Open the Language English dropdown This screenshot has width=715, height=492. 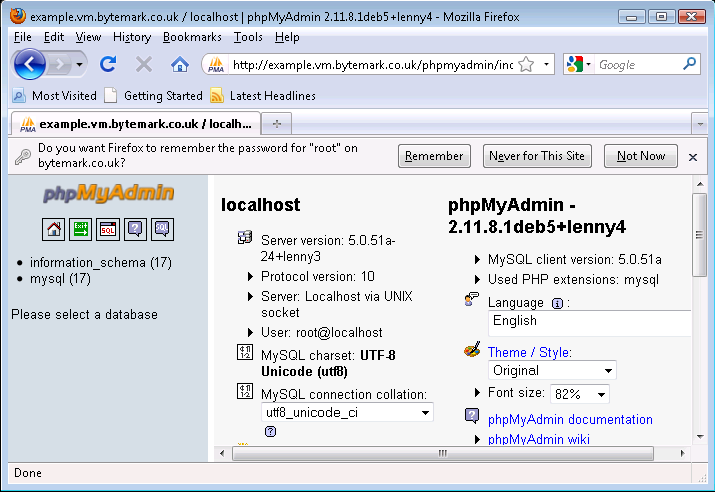(590, 323)
